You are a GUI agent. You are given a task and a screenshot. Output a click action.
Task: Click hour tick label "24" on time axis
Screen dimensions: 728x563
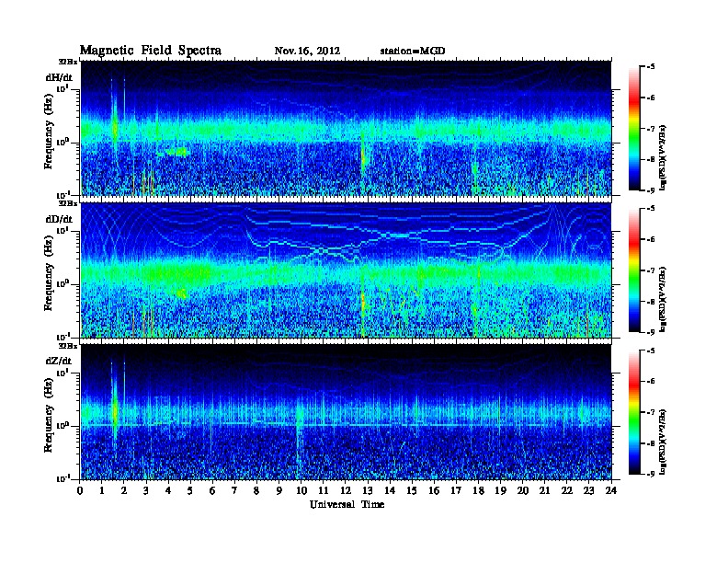point(611,490)
